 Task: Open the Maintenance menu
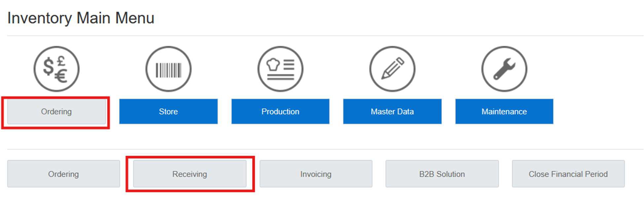(504, 112)
